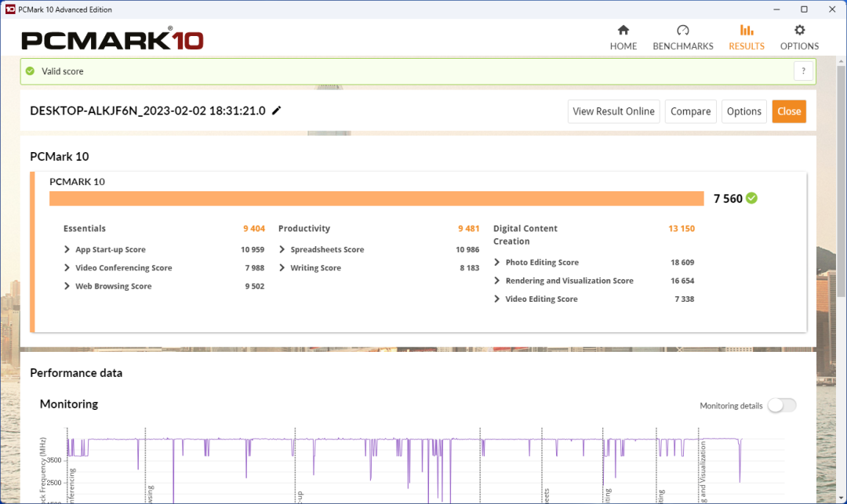Image resolution: width=847 pixels, height=504 pixels.
Task: Click the Benchmarks gauge icon
Action: (x=683, y=30)
